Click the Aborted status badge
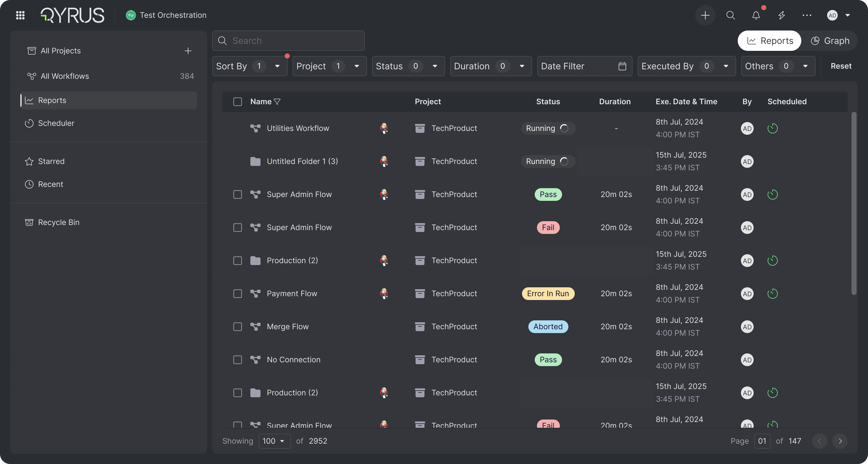The width and height of the screenshot is (868, 464). (x=548, y=326)
